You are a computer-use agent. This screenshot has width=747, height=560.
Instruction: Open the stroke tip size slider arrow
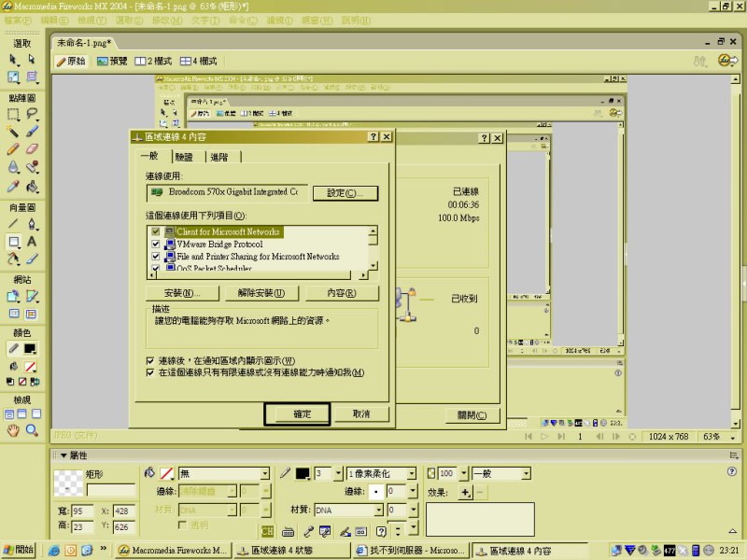point(338,474)
